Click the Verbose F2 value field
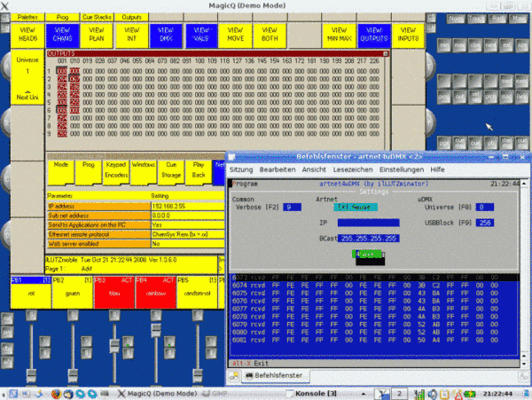 pos(292,207)
